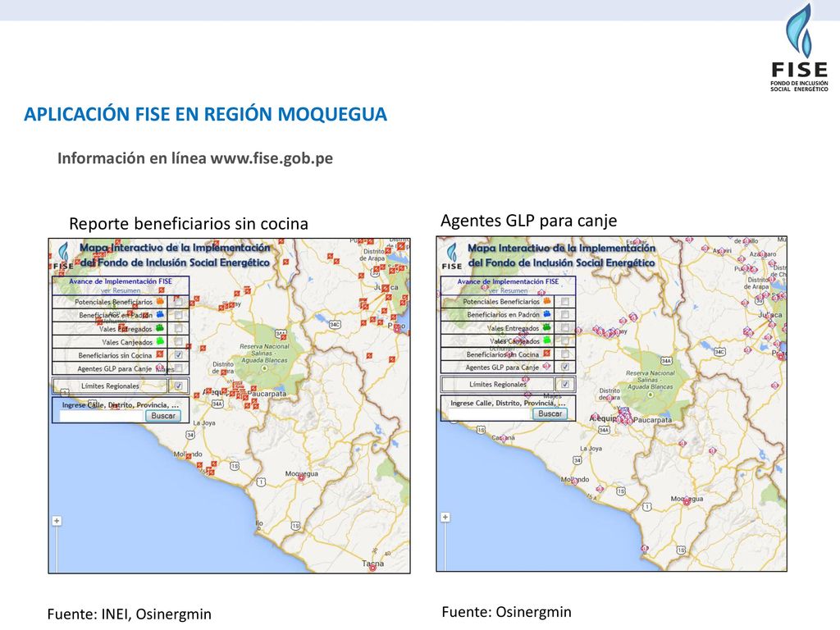Open the ver Resumen link in the sin cocina map

tap(121, 290)
